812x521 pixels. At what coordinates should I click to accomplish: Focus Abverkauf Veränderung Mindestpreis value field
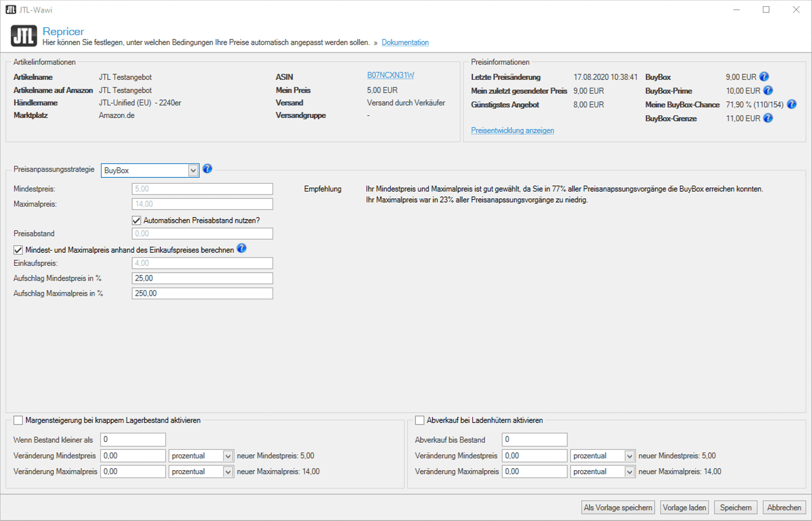[534, 456]
